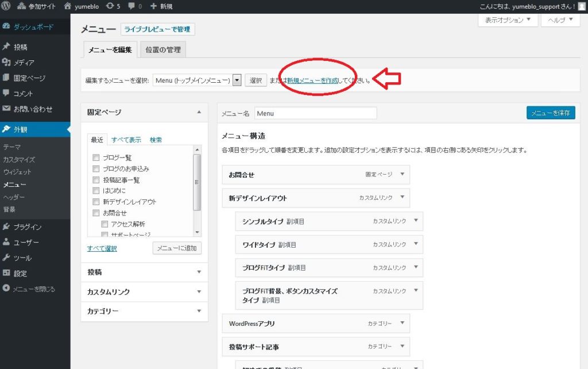The width and height of the screenshot is (588, 369).
Task: Open the ダッシュボード dashboard icon
Action: click(6, 26)
